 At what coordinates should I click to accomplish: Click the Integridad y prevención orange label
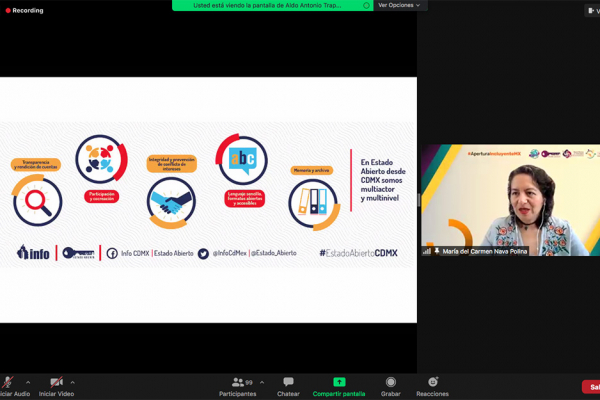click(x=172, y=164)
